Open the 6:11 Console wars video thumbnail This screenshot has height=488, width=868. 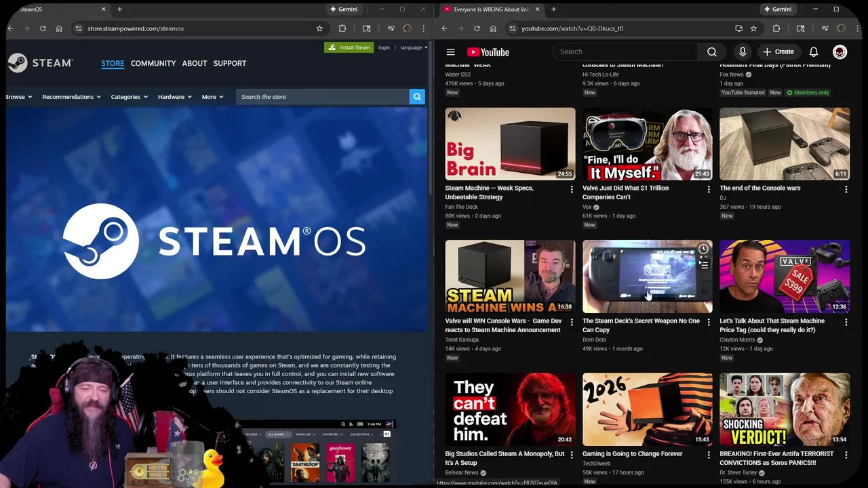pos(785,144)
